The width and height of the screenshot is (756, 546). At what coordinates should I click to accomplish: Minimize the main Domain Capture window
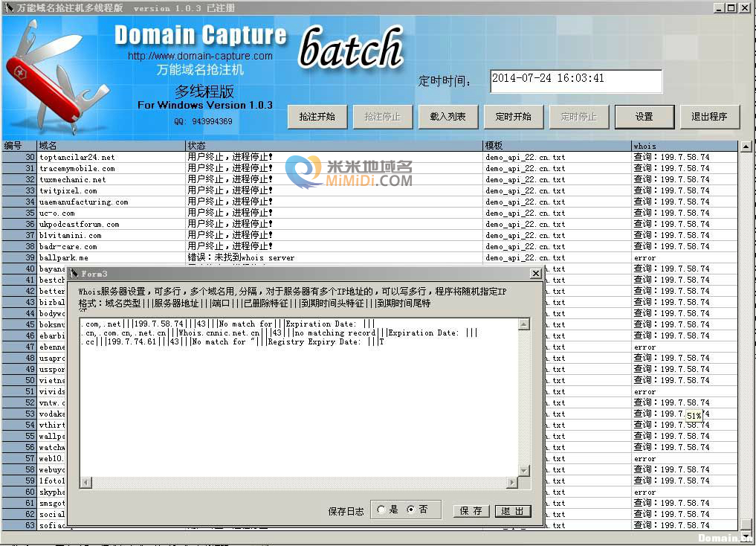[x=719, y=7]
